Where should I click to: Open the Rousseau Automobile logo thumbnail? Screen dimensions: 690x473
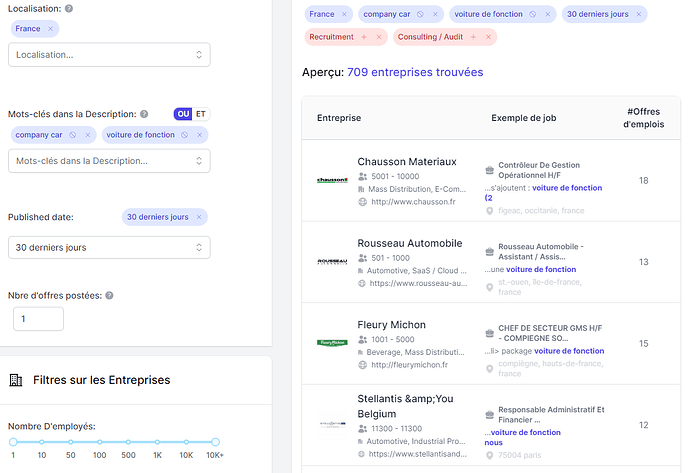point(332,262)
